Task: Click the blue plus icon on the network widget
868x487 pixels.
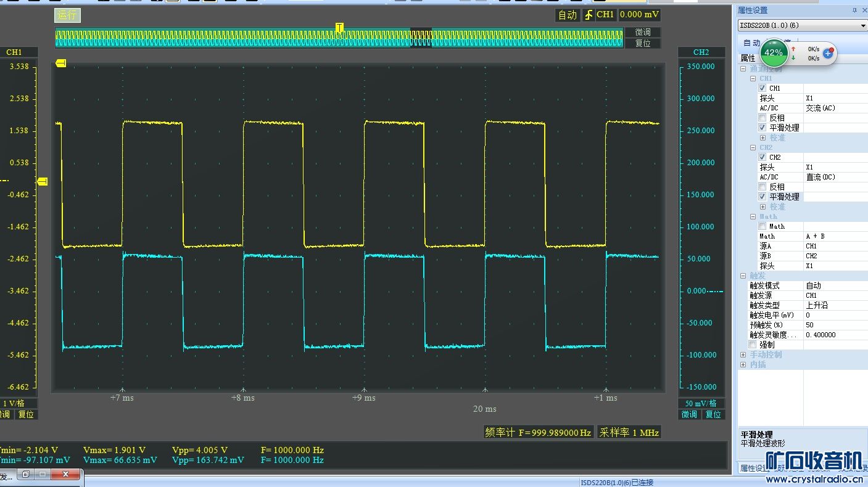Action: pyautogui.click(x=828, y=54)
